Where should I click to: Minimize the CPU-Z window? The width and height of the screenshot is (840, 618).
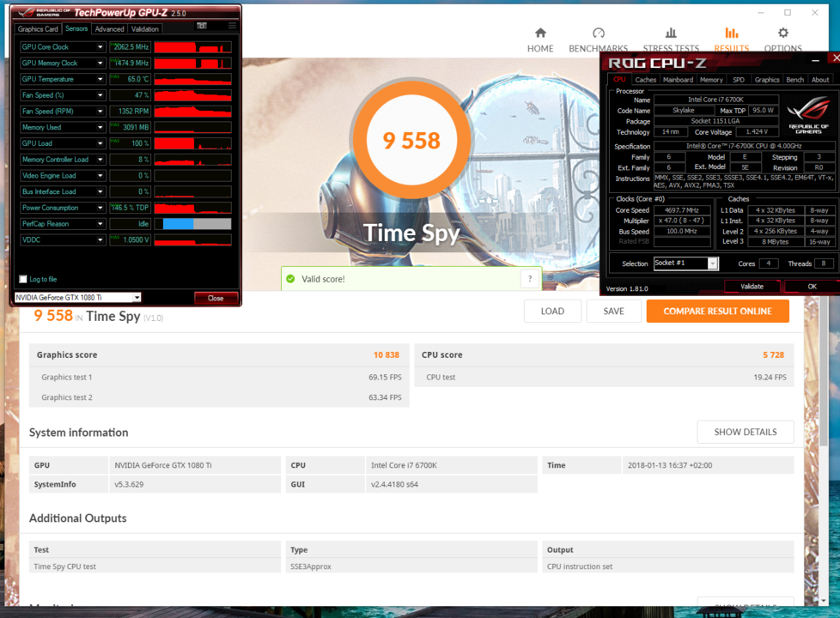click(815, 61)
